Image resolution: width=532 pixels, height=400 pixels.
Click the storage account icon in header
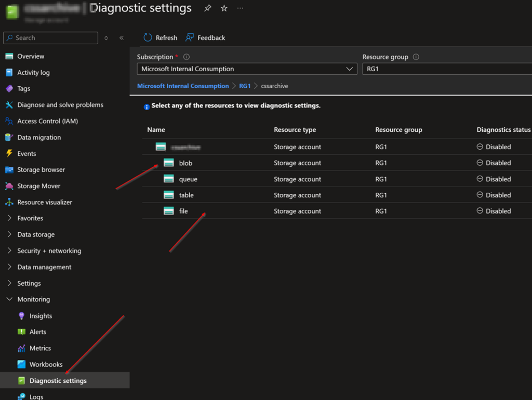12,11
